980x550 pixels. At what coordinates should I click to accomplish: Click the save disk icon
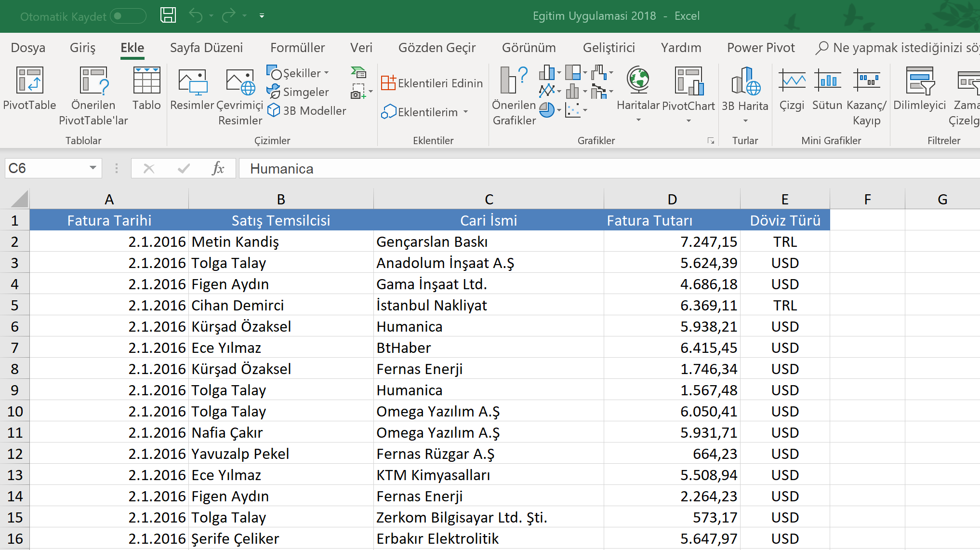(168, 15)
